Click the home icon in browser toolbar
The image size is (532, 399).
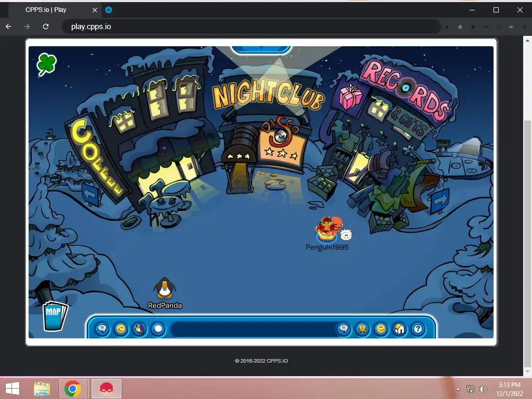click(x=460, y=27)
